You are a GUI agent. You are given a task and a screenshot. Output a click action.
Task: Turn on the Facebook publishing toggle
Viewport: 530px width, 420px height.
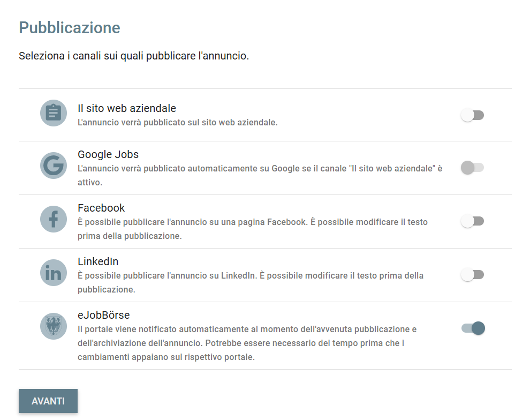472,221
